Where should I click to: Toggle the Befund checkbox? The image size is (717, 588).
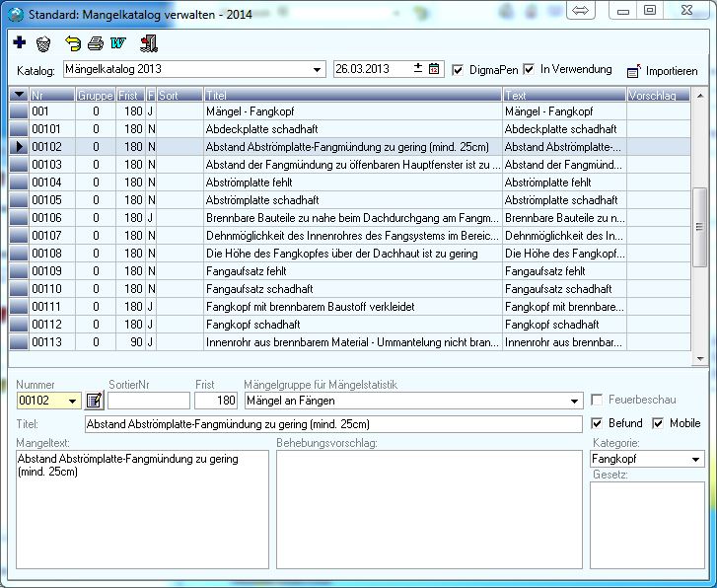click(597, 423)
